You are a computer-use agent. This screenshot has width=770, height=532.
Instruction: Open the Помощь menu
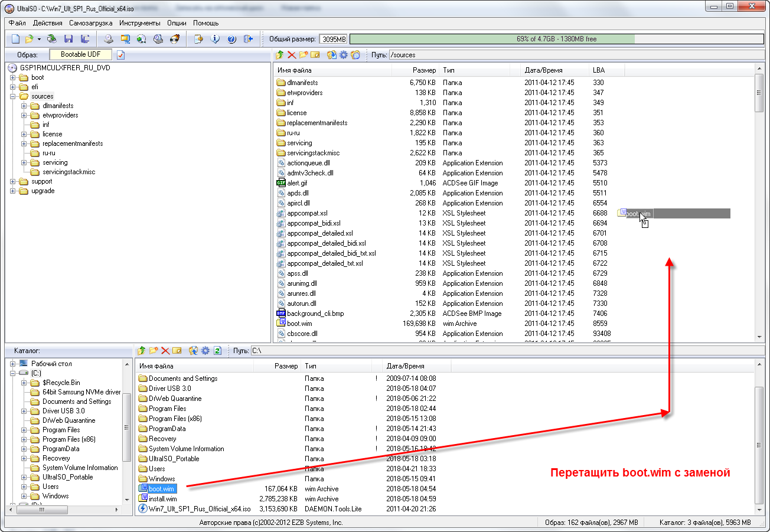click(x=205, y=23)
